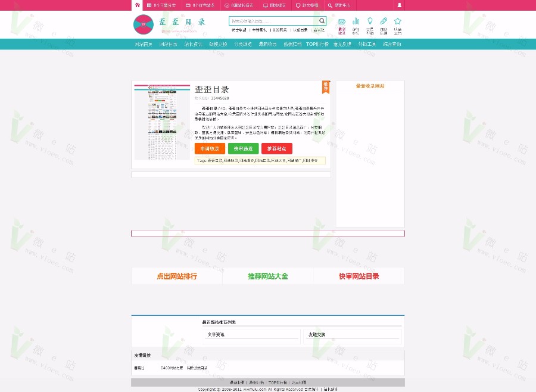Click the lightbulb help icon in header
Viewport: 536px width, 392px height.
click(x=370, y=20)
